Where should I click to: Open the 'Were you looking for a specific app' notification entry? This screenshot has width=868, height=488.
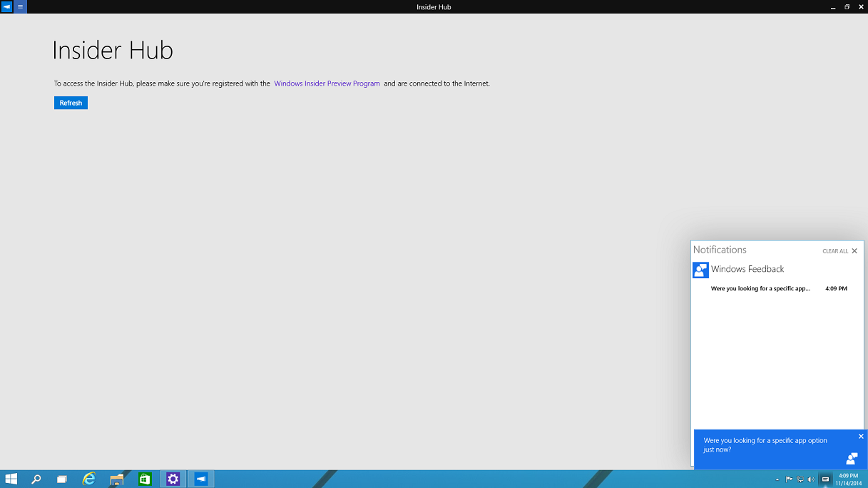760,289
